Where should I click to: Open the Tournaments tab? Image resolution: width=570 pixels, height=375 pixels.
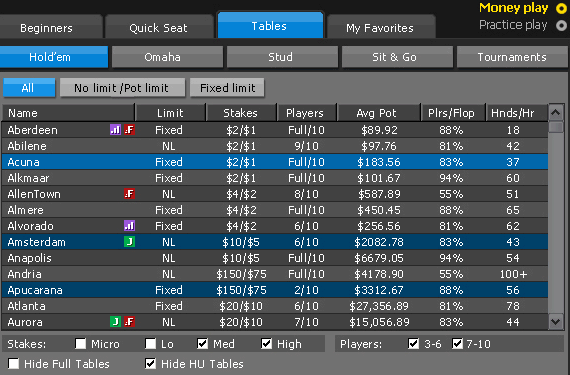point(512,57)
